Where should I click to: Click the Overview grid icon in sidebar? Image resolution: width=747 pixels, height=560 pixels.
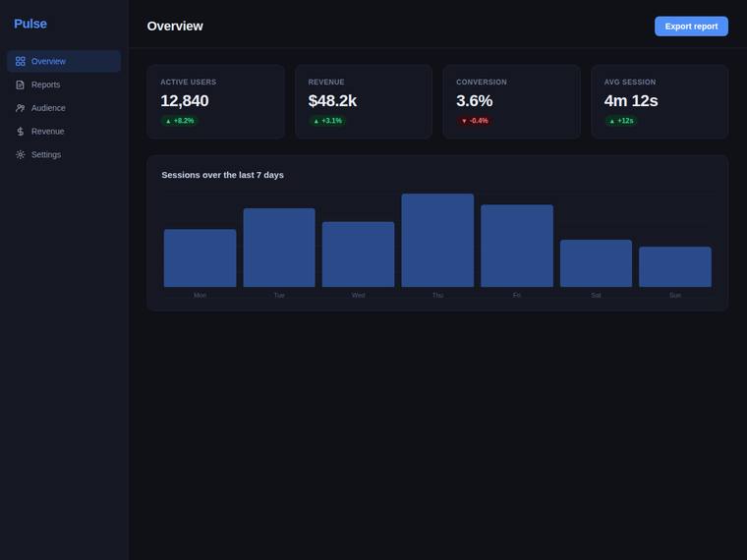[x=20, y=62]
